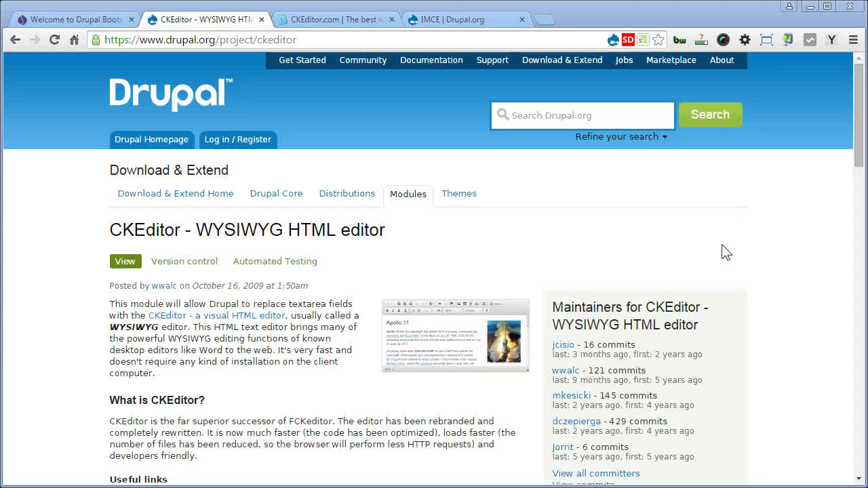Click the gray checkmark extension icon
Screen dimensions: 868x488
(810, 40)
